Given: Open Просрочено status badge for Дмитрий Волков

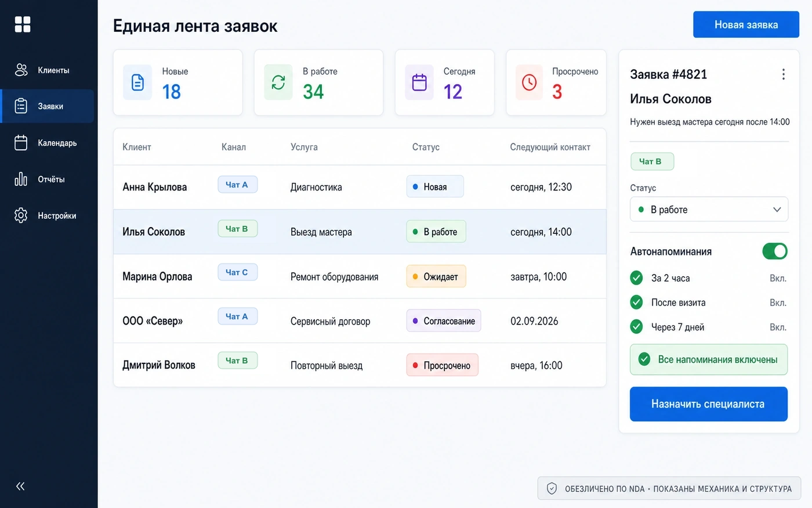Looking at the screenshot, I should [443, 365].
